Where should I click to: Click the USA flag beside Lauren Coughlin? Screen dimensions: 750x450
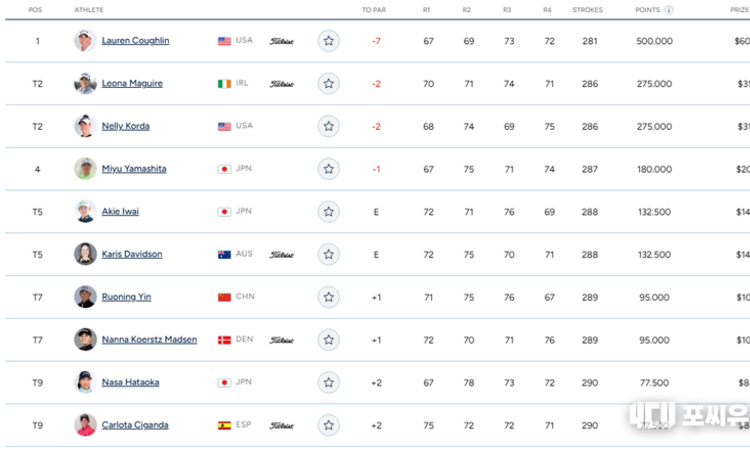[224, 41]
